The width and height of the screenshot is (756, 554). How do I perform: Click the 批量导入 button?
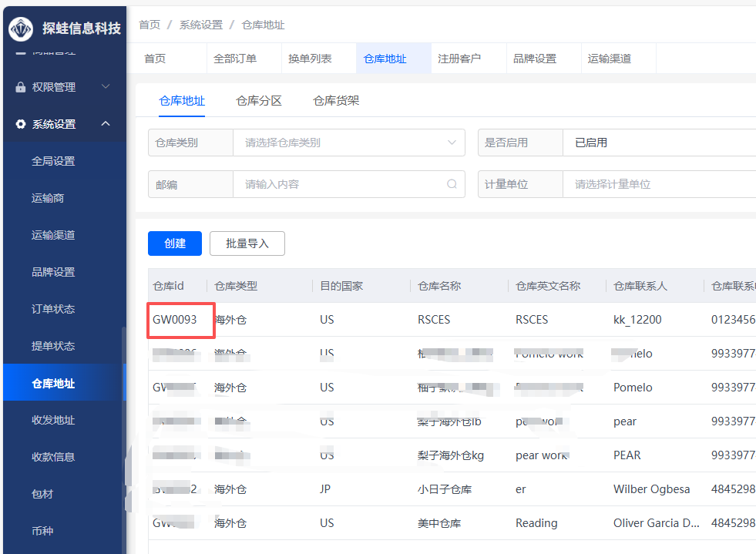[247, 243]
